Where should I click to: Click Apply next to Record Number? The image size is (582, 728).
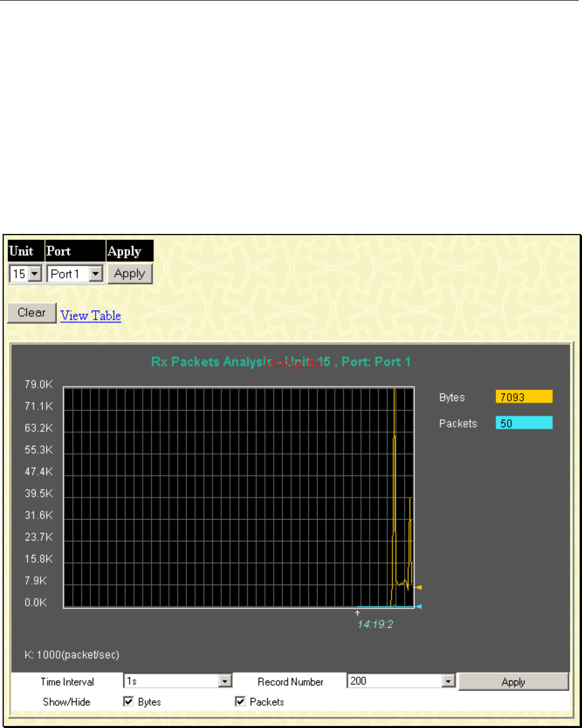pos(513,682)
